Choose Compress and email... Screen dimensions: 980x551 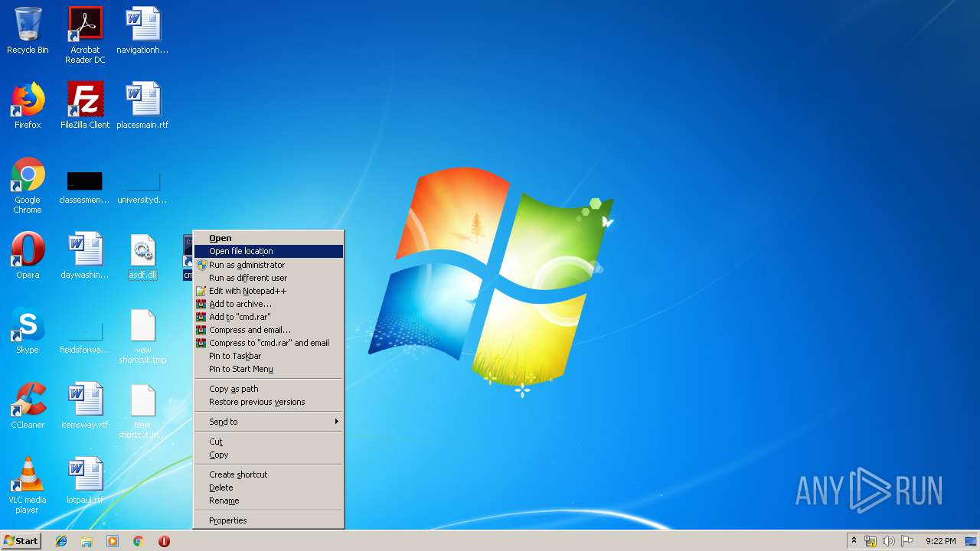[268, 330]
